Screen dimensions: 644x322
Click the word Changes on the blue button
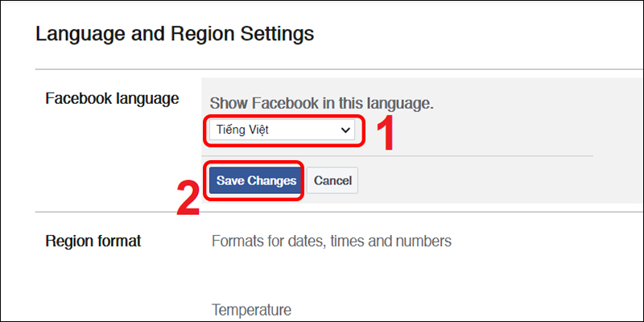(272, 181)
